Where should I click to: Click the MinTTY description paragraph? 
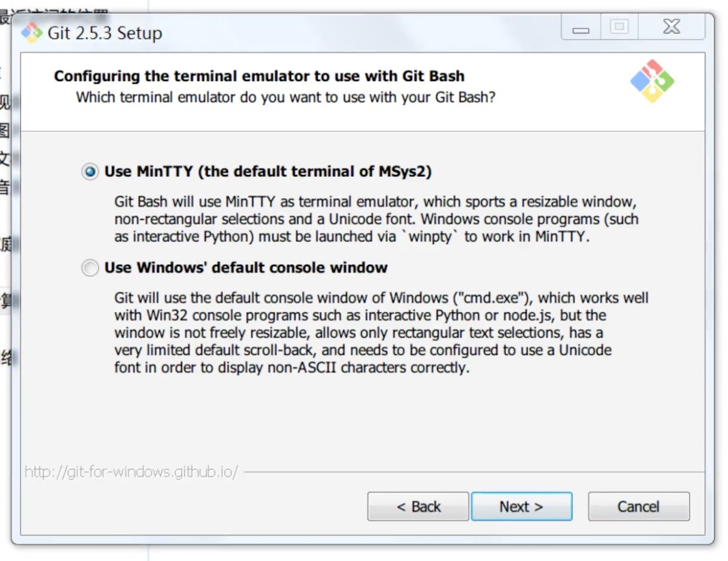point(376,220)
